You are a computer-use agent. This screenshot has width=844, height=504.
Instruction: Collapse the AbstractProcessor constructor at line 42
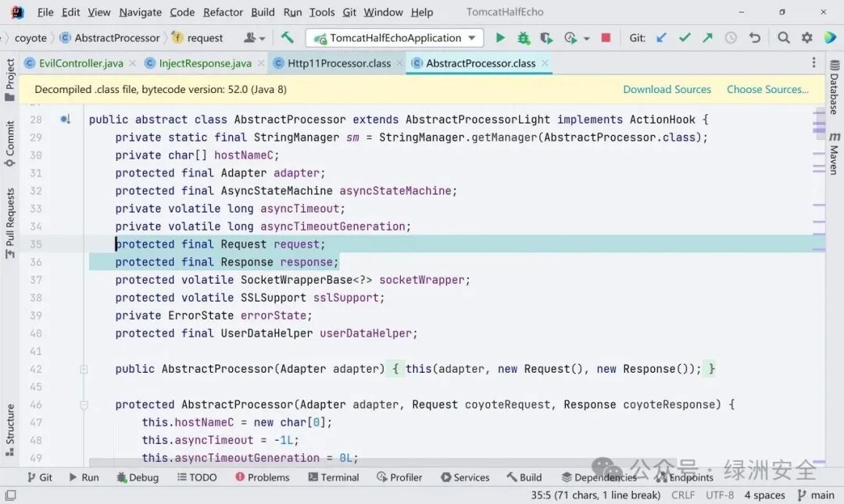[x=84, y=370]
